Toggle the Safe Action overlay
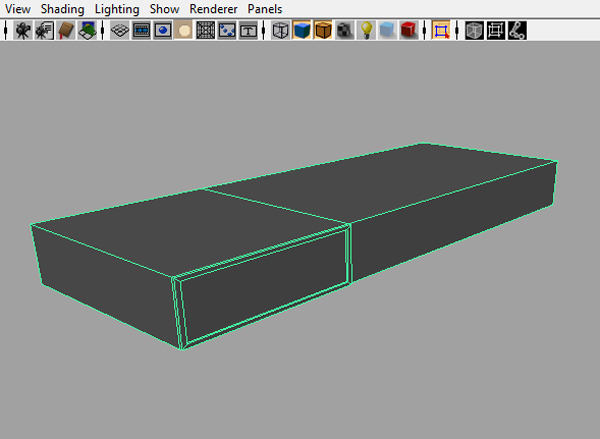The height and width of the screenshot is (439, 600). [x=227, y=30]
